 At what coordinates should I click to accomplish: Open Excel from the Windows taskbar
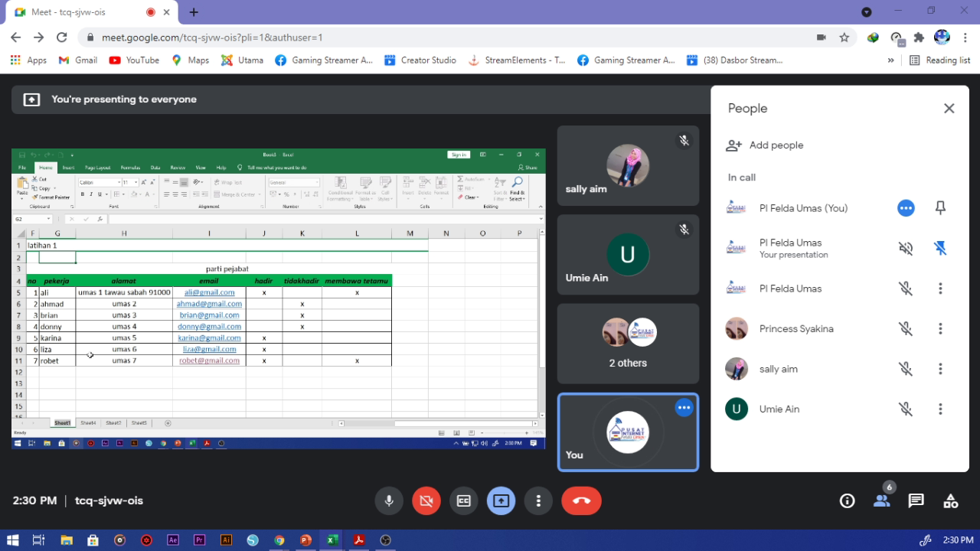(x=332, y=540)
